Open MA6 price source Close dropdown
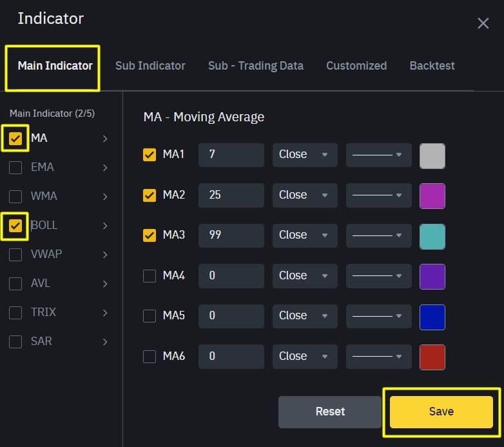This screenshot has width=504, height=447. point(305,356)
